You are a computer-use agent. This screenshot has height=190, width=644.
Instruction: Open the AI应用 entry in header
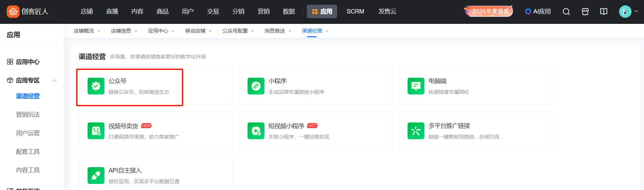(x=538, y=11)
